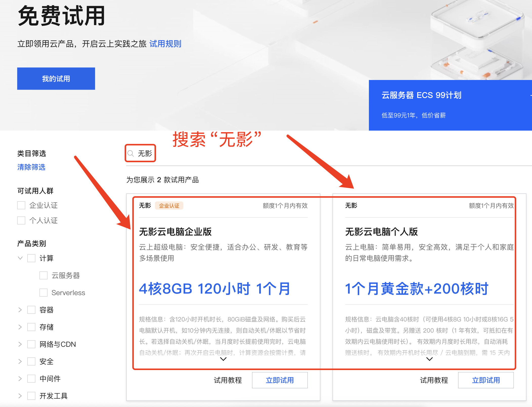
Task: Click the search magnifier icon
Action: click(130, 153)
